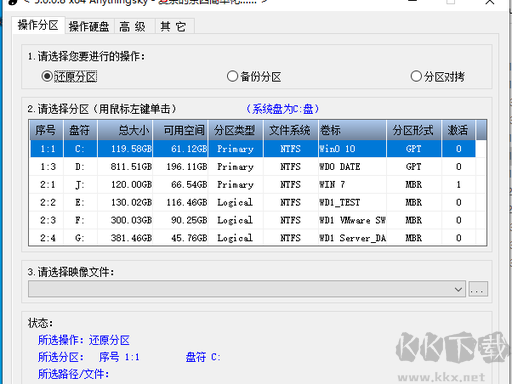Sort by 文件系统 column header
This screenshot has height=384, width=512.
pyautogui.click(x=291, y=130)
